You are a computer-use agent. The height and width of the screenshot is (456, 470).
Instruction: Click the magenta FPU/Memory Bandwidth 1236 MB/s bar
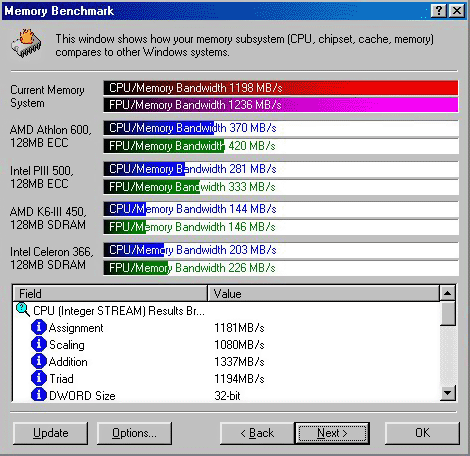tap(281, 105)
